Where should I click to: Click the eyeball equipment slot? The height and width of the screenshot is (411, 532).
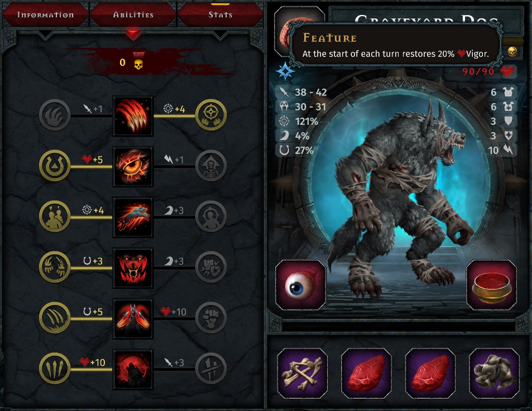pos(300,285)
